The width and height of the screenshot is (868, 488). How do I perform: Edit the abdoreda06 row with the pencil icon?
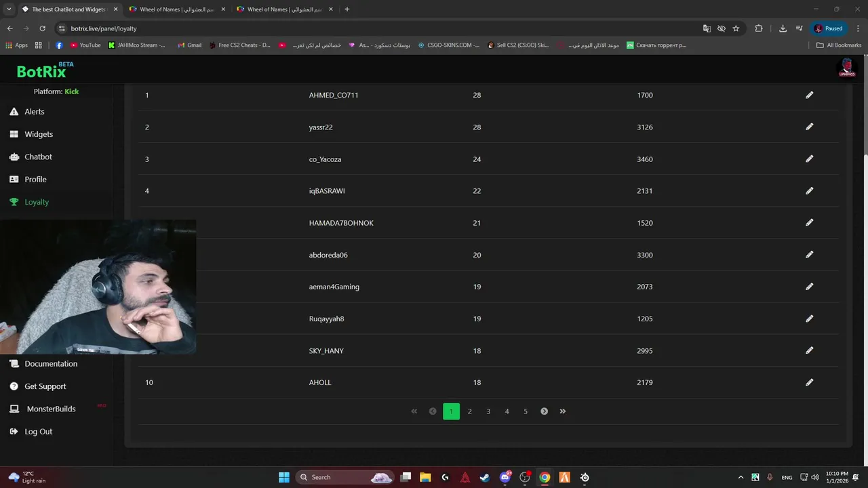pyautogui.click(x=809, y=255)
